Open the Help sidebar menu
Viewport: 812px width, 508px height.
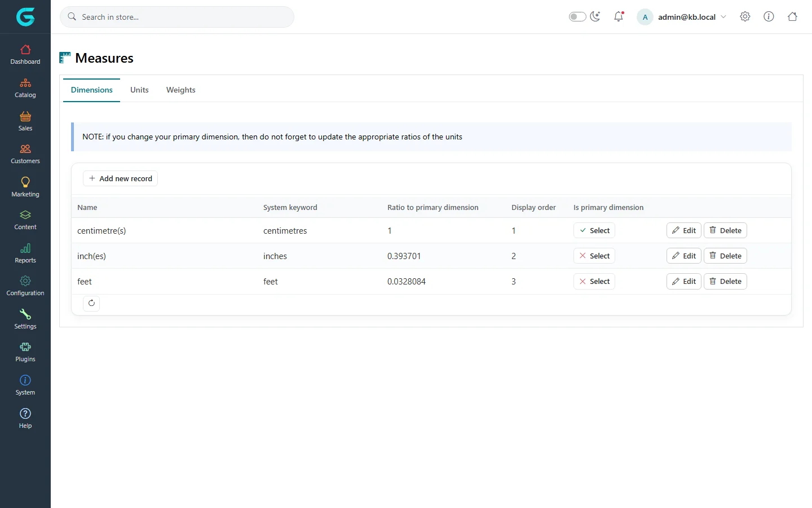(25, 419)
